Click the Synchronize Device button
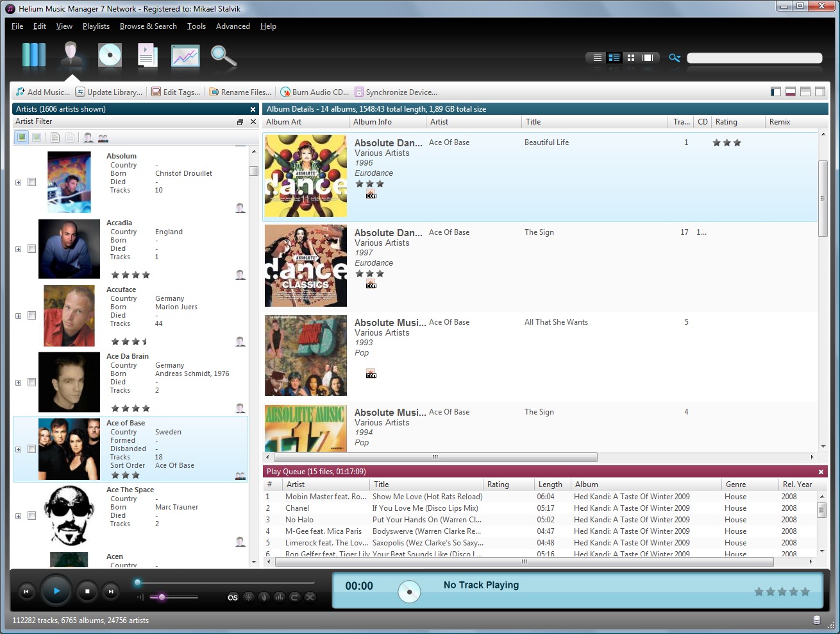 click(396, 92)
